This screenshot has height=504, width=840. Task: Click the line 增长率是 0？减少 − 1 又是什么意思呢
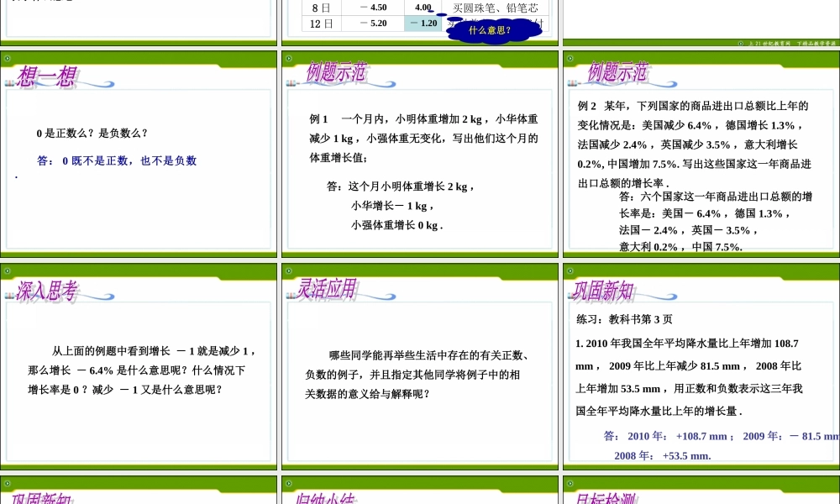click(x=125, y=390)
